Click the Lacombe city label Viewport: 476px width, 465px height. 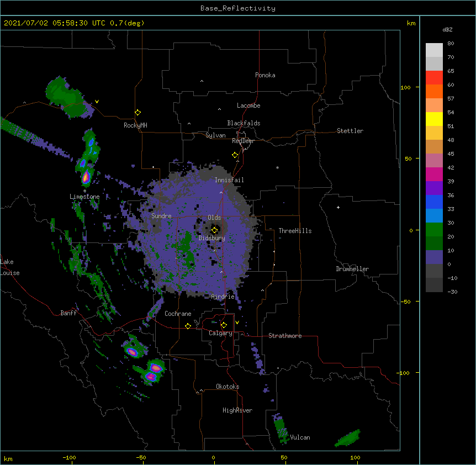pos(248,105)
